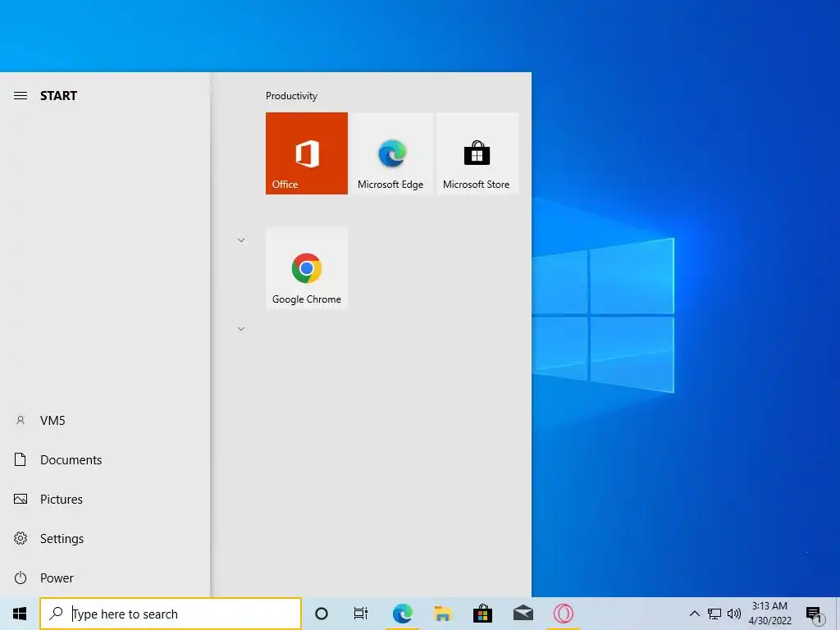Open volume control tray icon
This screenshot has height=630, width=840.
(734, 614)
